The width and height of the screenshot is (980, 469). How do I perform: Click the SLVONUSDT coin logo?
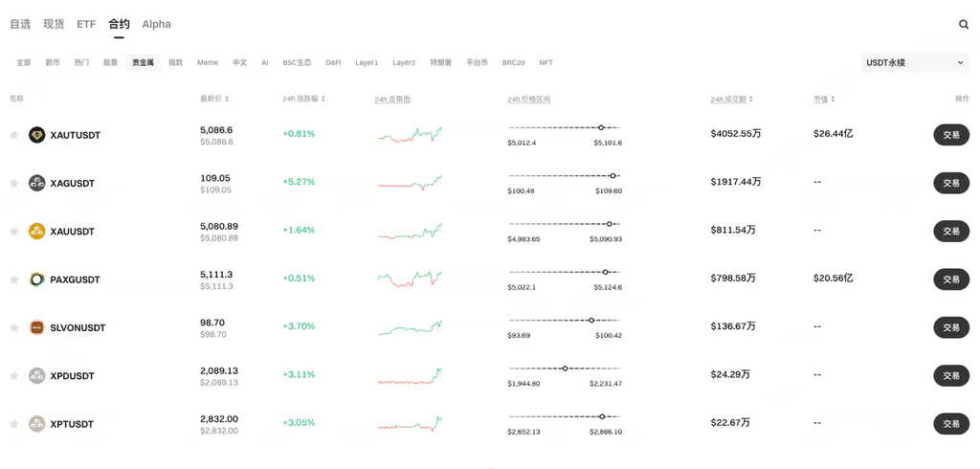tap(37, 327)
